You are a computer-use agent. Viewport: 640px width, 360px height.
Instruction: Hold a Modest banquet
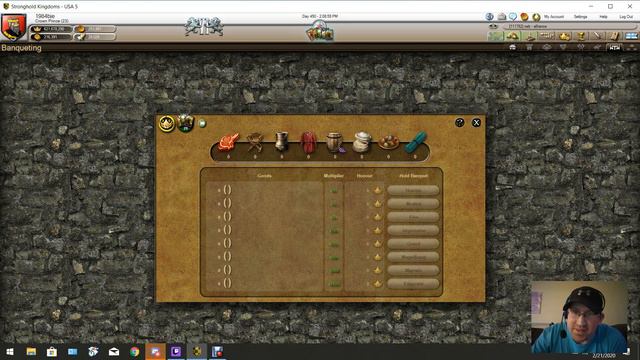pyautogui.click(x=413, y=203)
